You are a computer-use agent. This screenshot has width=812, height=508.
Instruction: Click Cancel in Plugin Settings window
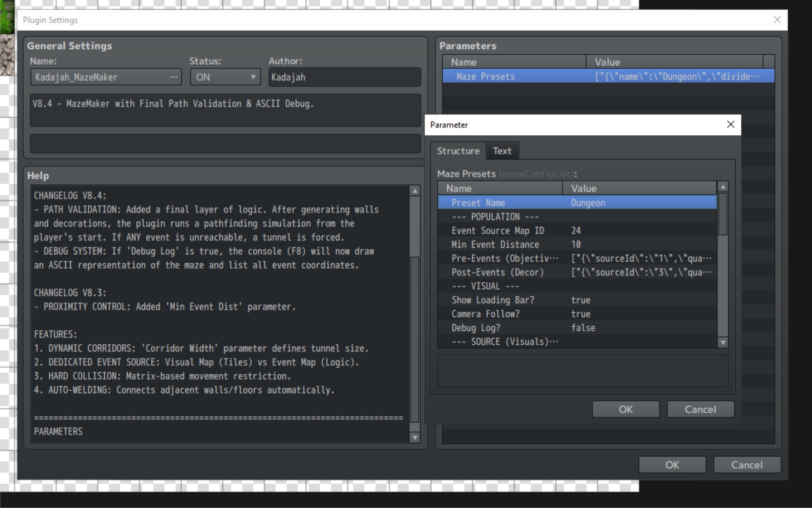(x=747, y=465)
